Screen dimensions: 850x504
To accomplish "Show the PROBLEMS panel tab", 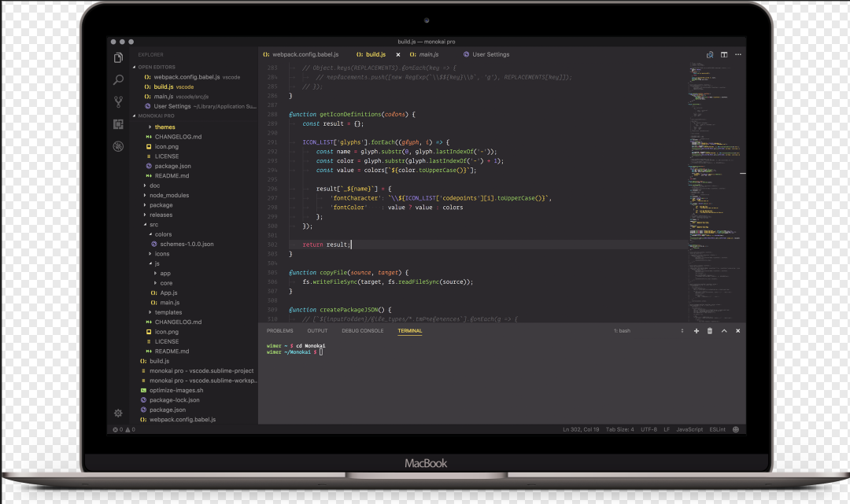I will tap(279, 331).
